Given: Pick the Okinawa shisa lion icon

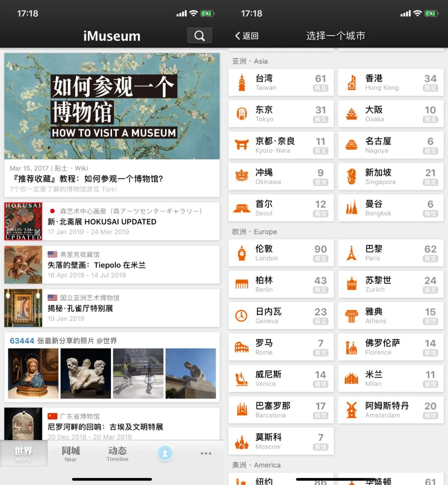Looking at the screenshot, I should coord(242,176).
